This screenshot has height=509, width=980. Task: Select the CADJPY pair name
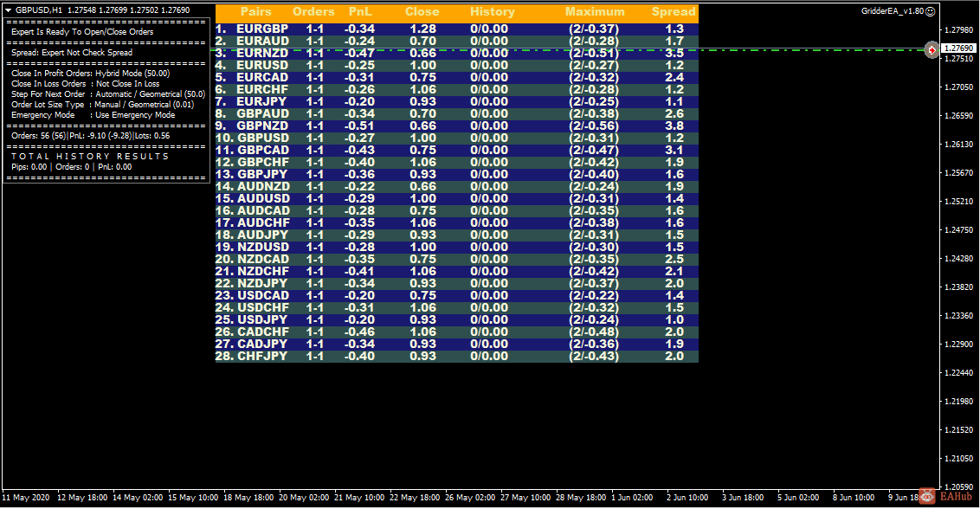click(262, 344)
